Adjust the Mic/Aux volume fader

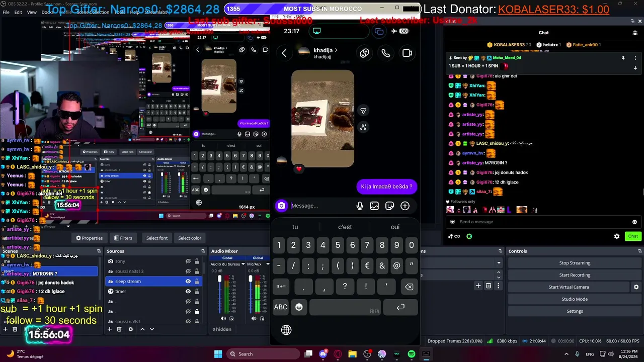[x=251, y=279]
